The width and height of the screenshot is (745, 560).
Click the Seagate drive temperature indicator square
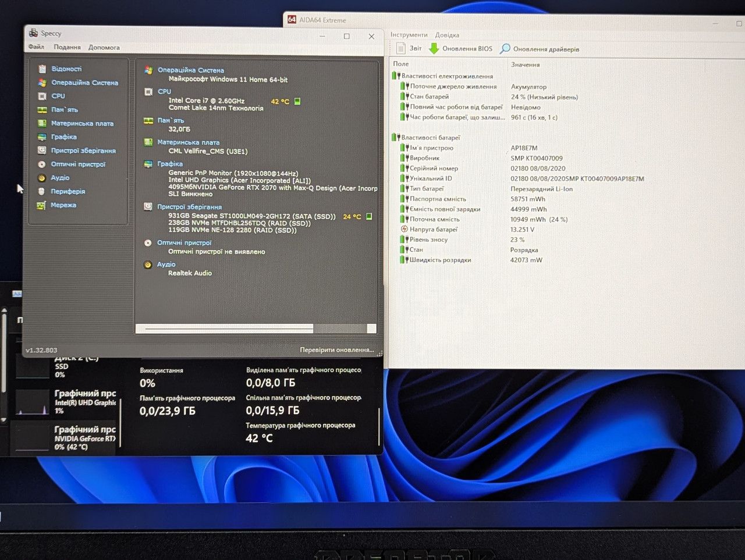(x=369, y=216)
